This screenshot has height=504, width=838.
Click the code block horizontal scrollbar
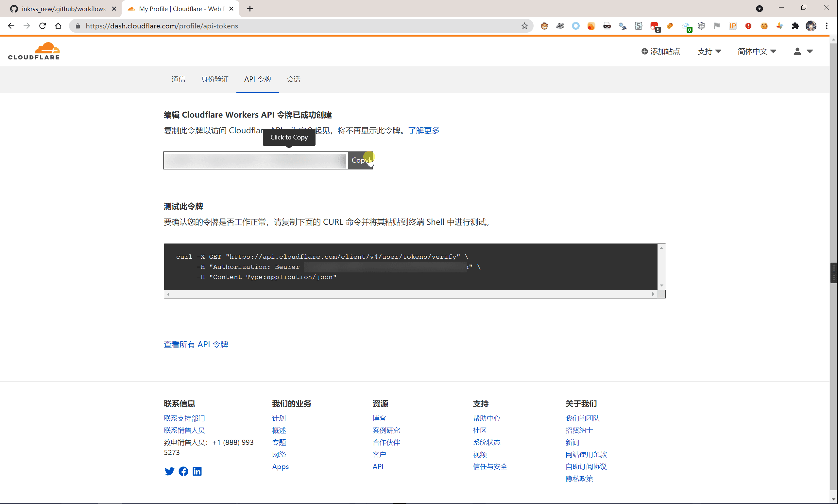pos(410,294)
